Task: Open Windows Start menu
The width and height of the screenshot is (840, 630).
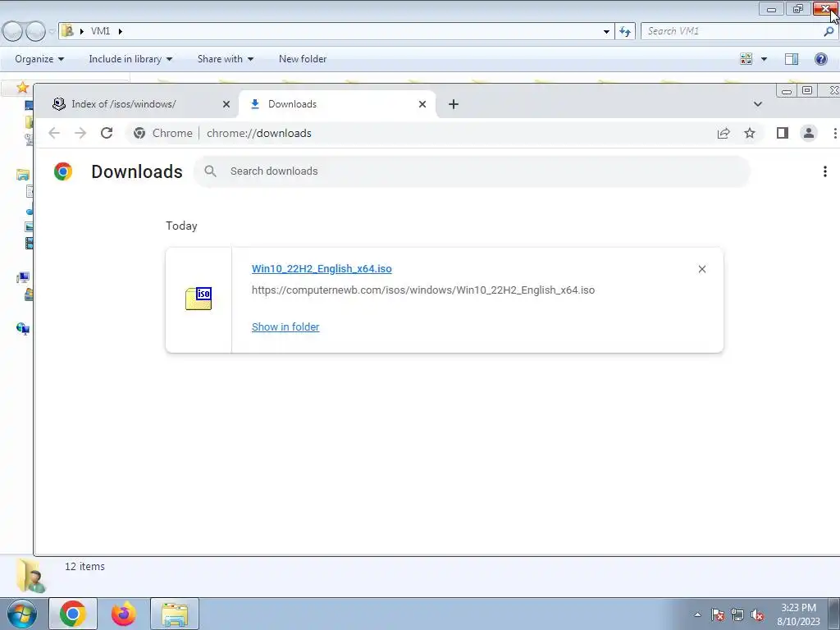Action: coord(22,614)
